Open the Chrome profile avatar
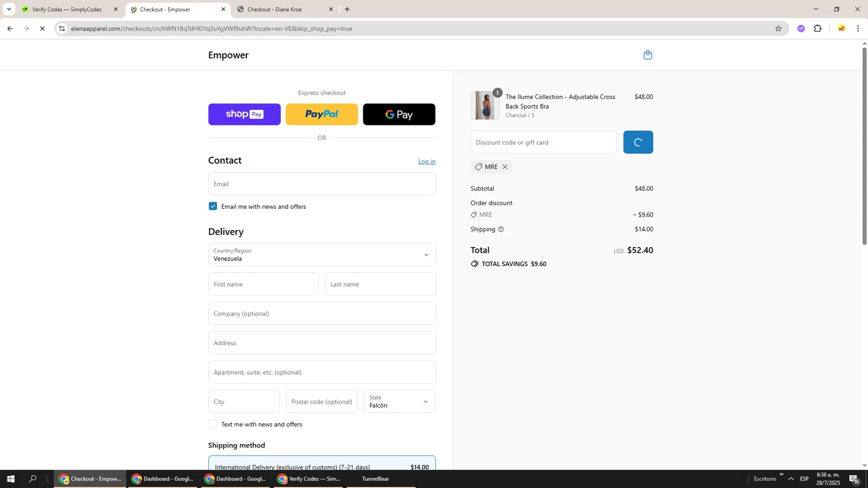Image resolution: width=868 pixels, height=488 pixels. [x=841, y=28]
